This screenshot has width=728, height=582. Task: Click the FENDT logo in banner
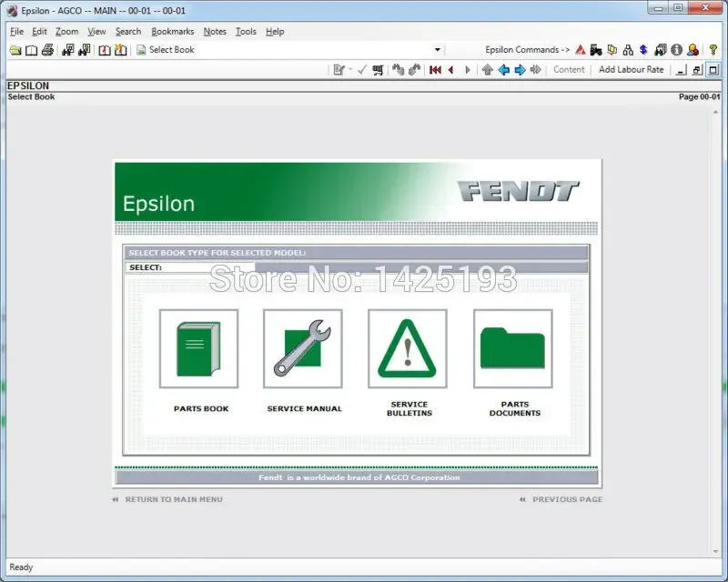coord(518,191)
